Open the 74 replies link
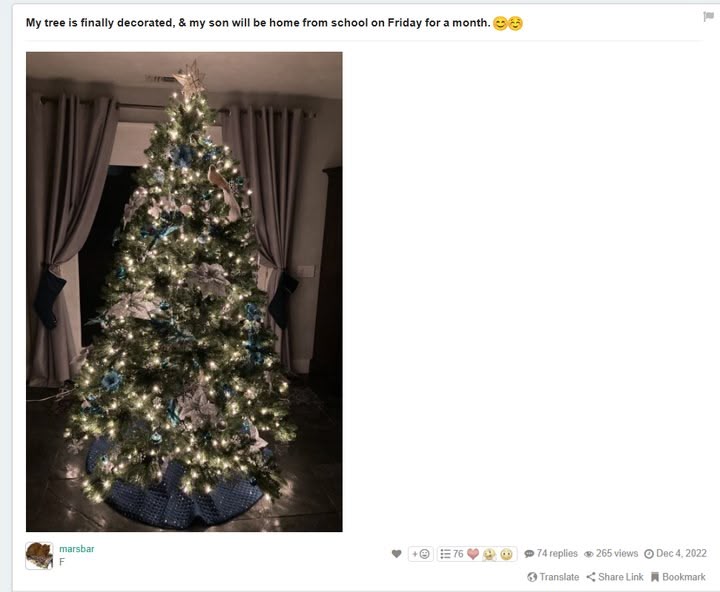The width and height of the screenshot is (720, 592). pyautogui.click(x=551, y=553)
